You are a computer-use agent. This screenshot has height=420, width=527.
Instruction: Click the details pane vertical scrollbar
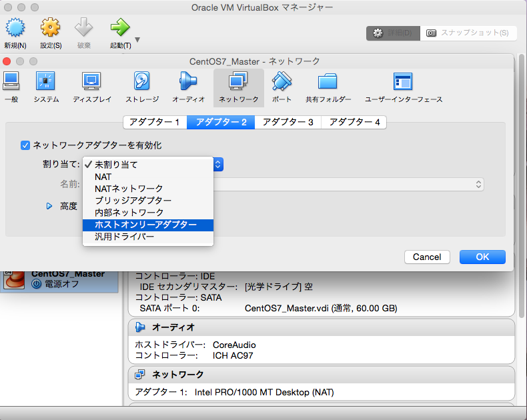[x=521, y=185]
